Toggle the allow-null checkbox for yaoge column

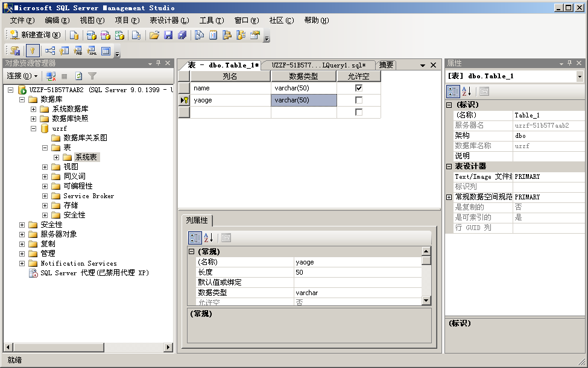pyautogui.click(x=359, y=100)
